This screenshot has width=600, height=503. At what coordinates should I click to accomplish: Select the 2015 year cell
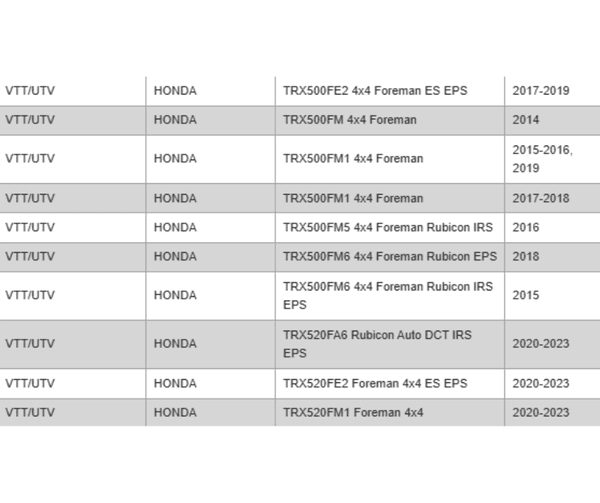(x=525, y=295)
